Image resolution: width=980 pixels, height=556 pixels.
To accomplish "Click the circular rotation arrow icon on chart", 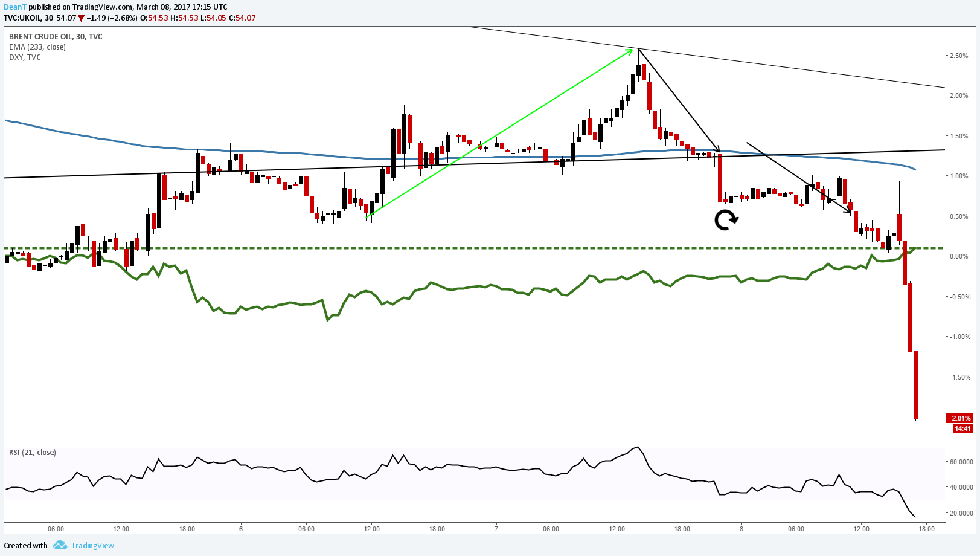I will (x=726, y=220).
